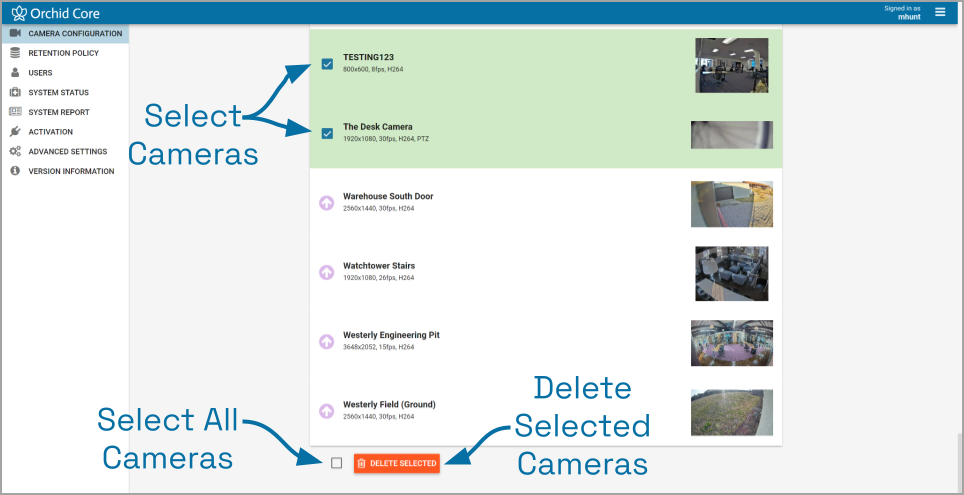
Task: Click the Activation plug icon
Action: click(15, 132)
